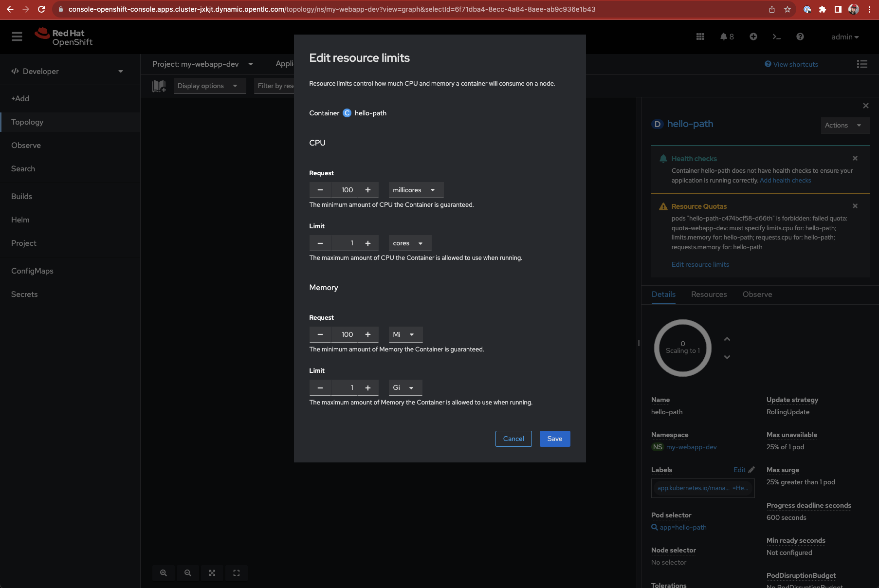The image size is (879, 588).
Task: Save the resource limits
Action: coord(554,439)
